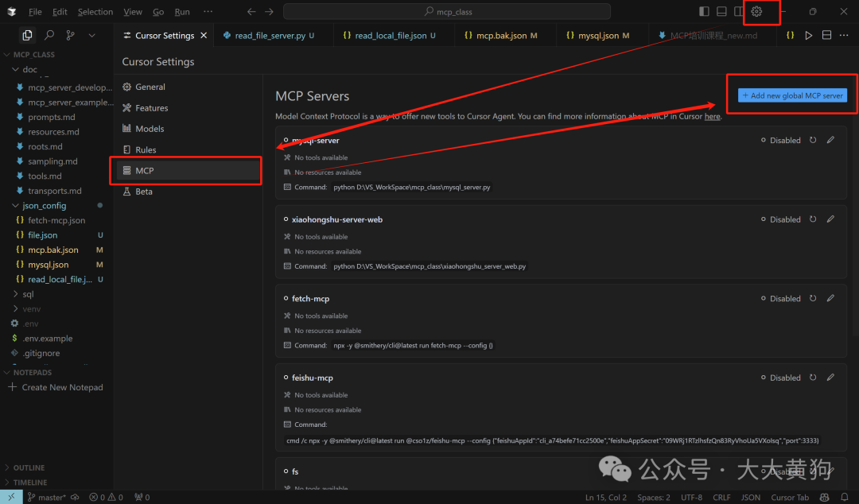
Task: Click Create New Notepad
Action: point(56,387)
